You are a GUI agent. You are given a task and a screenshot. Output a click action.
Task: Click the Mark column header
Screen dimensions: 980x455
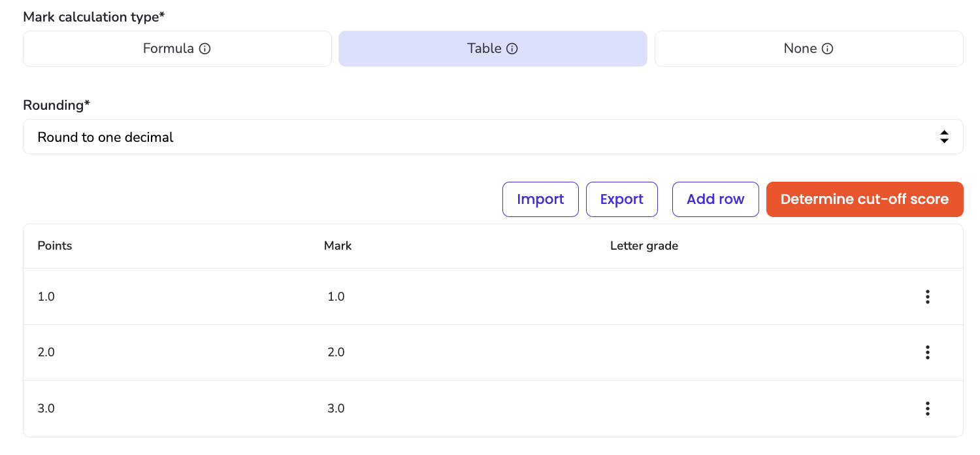(338, 246)
